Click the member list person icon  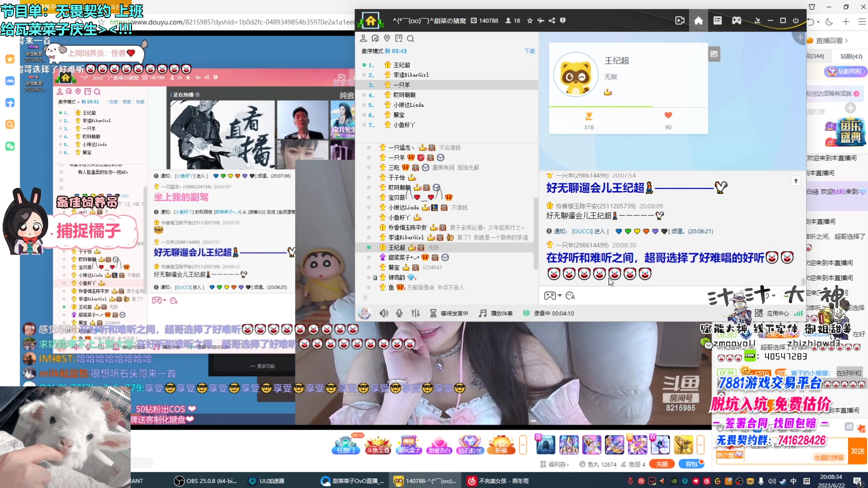click(363, 38)
